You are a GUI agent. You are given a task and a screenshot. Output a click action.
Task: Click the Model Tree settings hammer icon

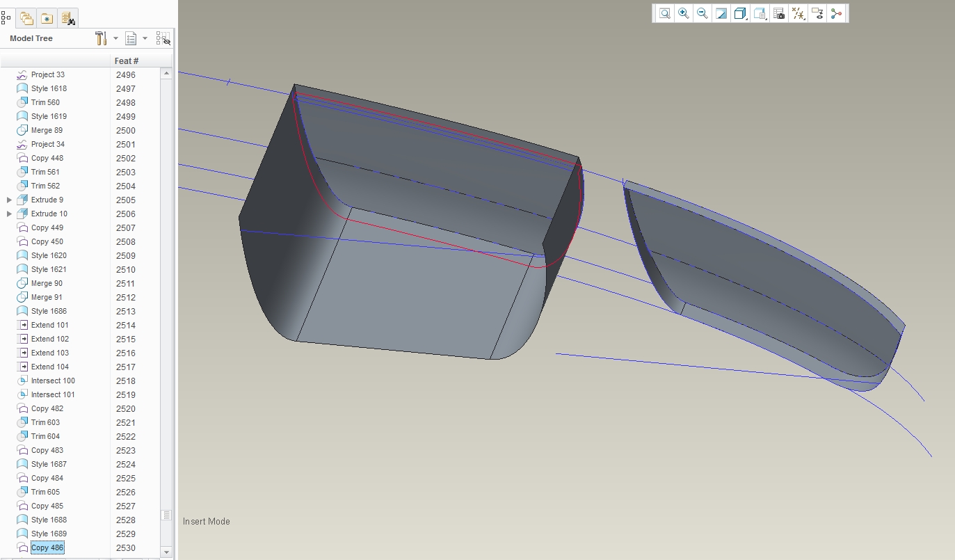pyautogui.click(x=102, y=38)
